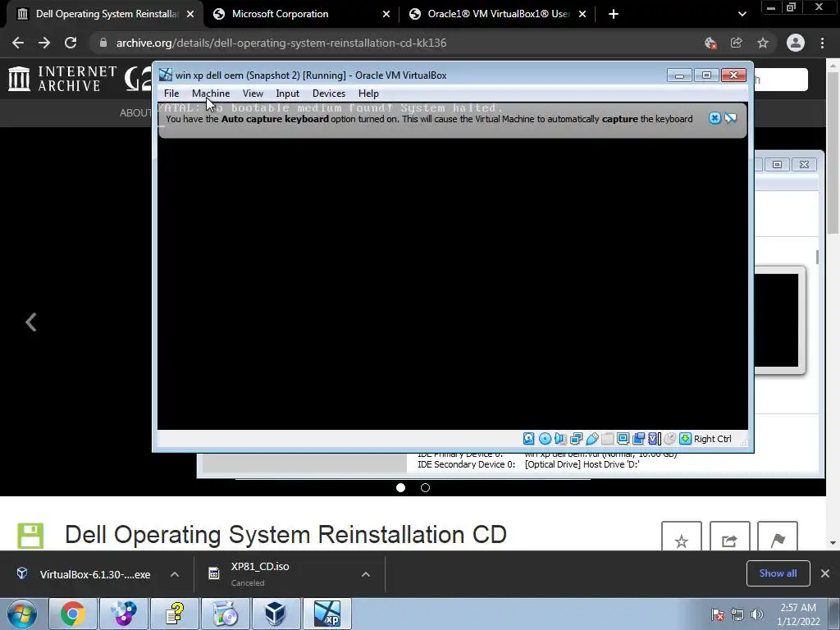
Task: Open the Windows Start button
Action: pos(22,614)
